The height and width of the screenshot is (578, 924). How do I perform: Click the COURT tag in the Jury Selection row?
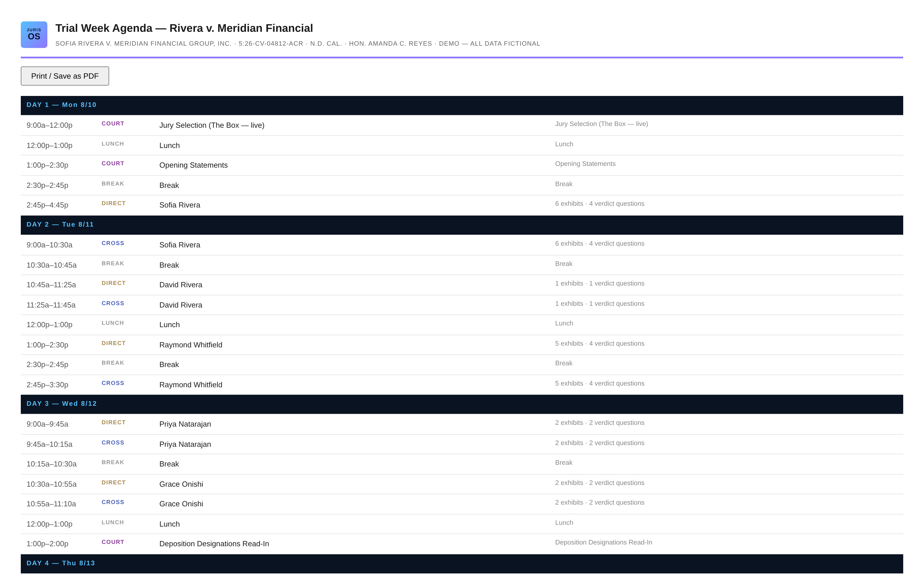113,123
